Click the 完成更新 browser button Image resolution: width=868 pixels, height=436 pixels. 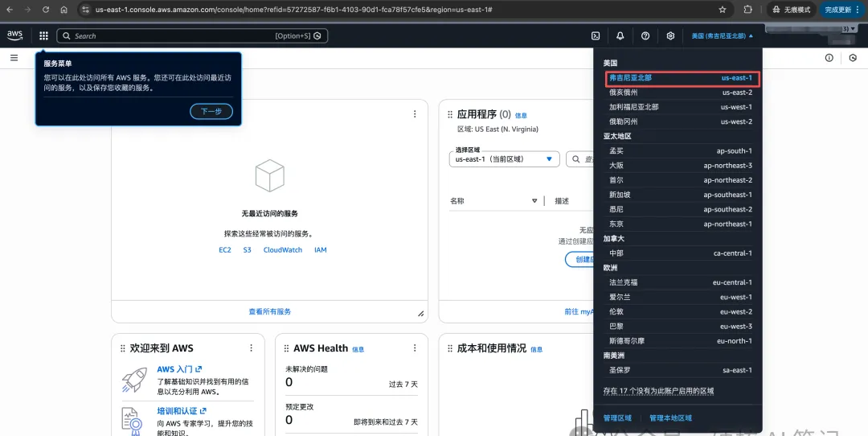tap(841, 10)
